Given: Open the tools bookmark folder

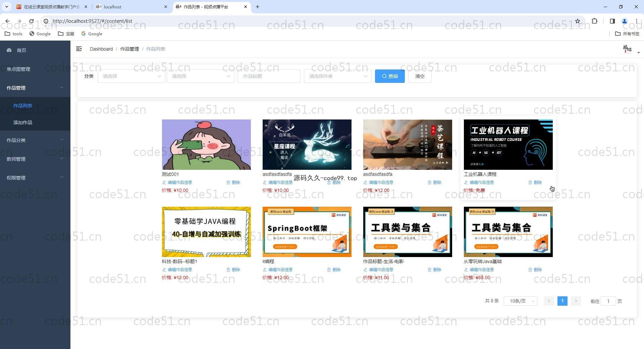Looking at the screenshot, I should click(x=14, y=34).
